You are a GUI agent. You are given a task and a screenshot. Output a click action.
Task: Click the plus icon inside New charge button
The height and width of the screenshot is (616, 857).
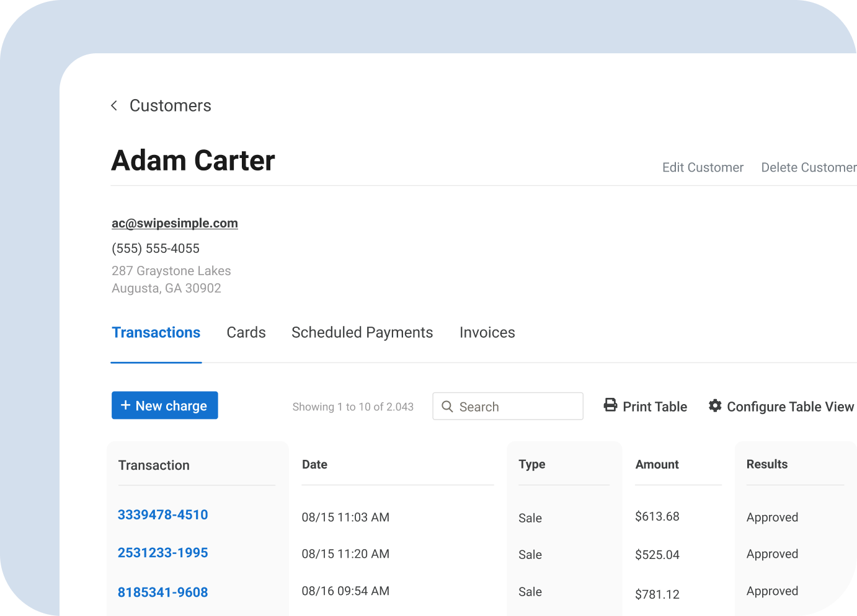(x=127, y=405)
